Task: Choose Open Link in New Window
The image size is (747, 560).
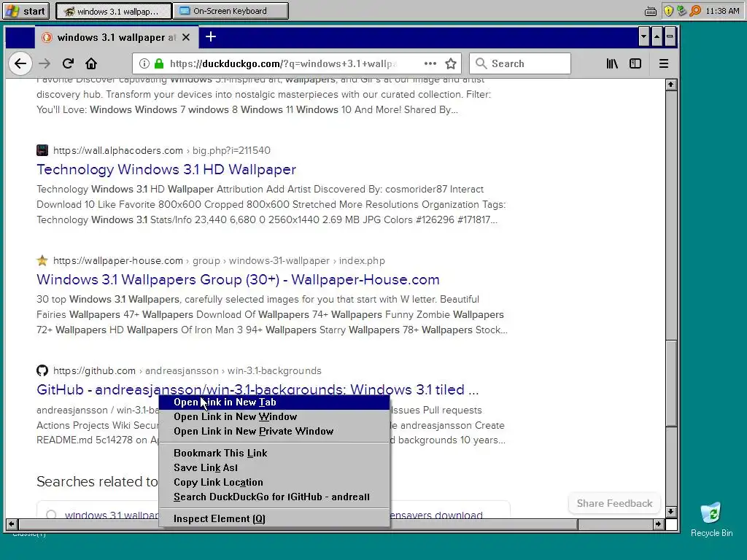Action: 274,416
